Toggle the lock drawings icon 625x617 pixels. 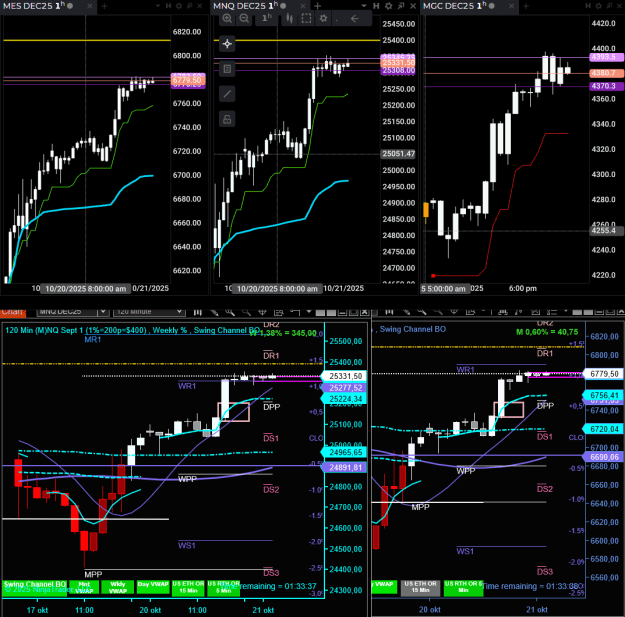[x=227, y=119]
